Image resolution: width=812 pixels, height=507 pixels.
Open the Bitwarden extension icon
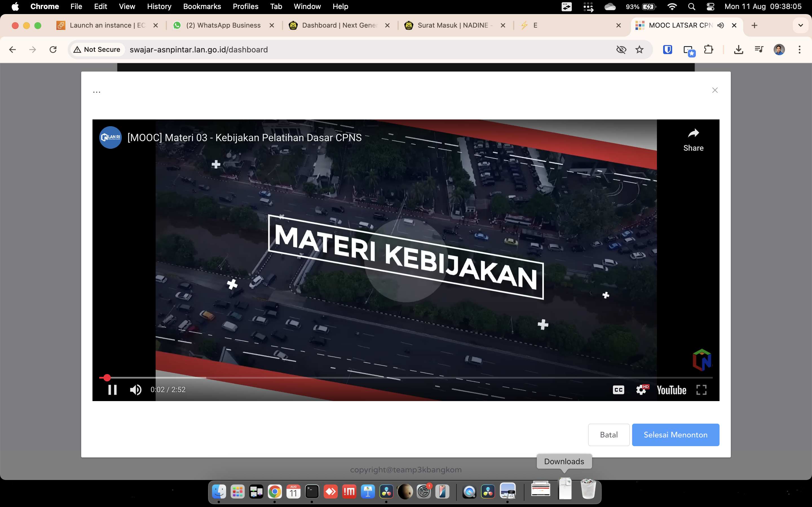tap(667, 50)
